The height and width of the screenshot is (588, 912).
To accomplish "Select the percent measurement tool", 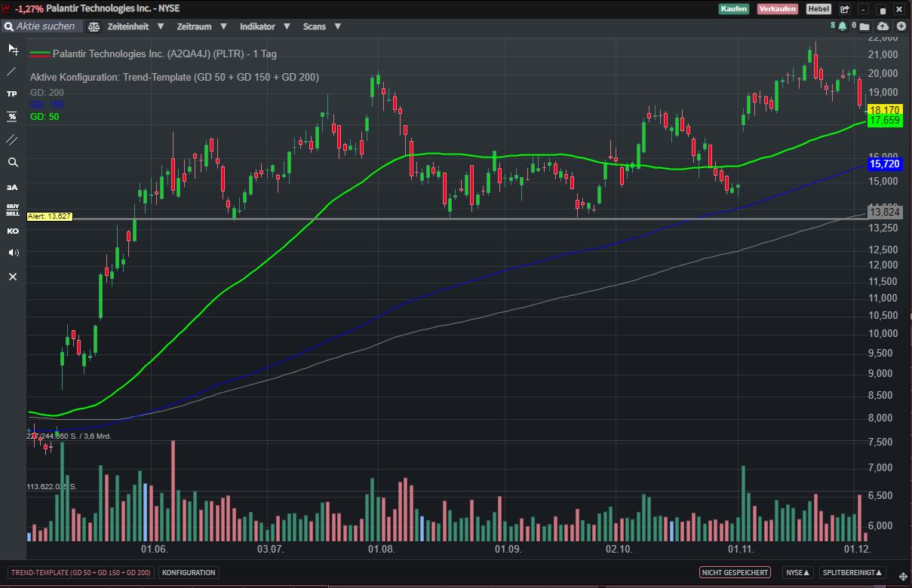I will (x=12, y=117).
